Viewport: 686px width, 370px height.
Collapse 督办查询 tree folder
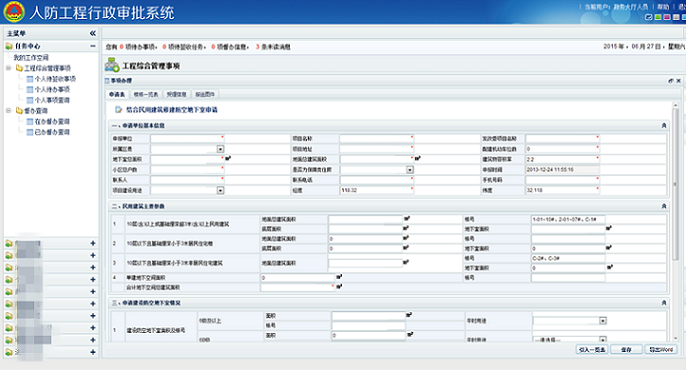click(x=8, y=111)
